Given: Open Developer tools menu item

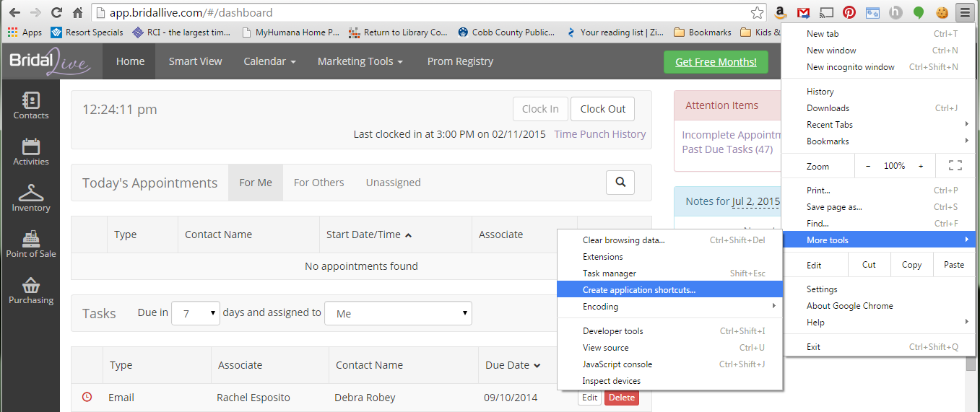Looking at the screenshot, I should point(669,331).
